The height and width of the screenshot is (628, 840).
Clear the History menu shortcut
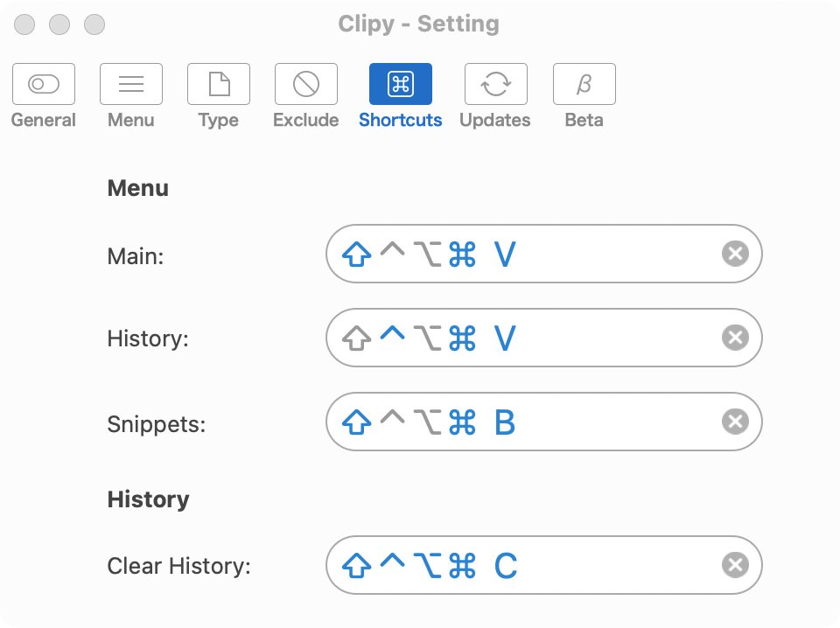pos(735,338)
